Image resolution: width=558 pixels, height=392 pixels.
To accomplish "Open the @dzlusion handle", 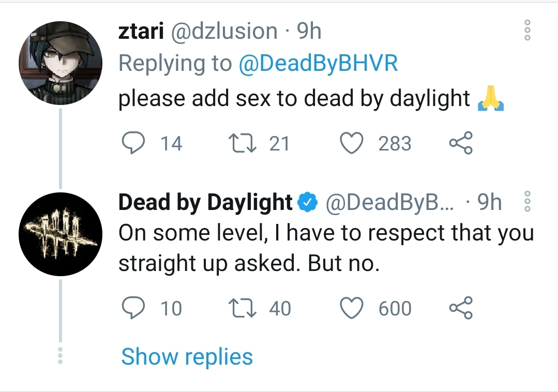I will pos(224,32).
